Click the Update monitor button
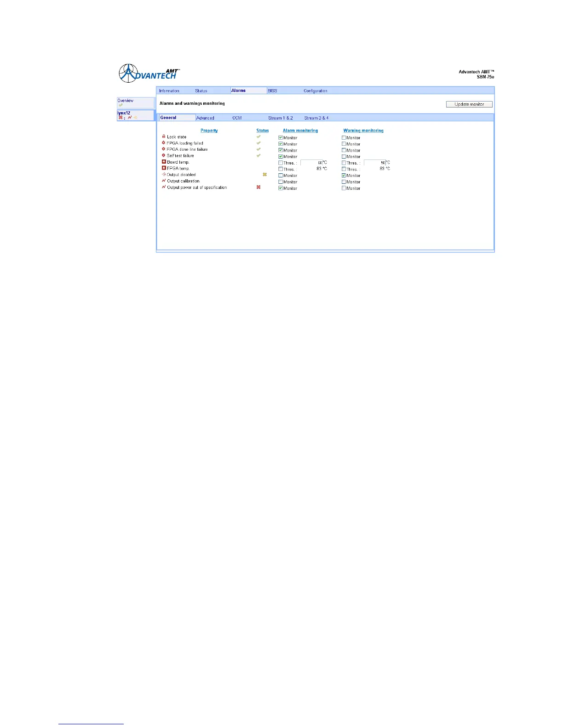The image size is (563, 728). [x=469, y=104]
